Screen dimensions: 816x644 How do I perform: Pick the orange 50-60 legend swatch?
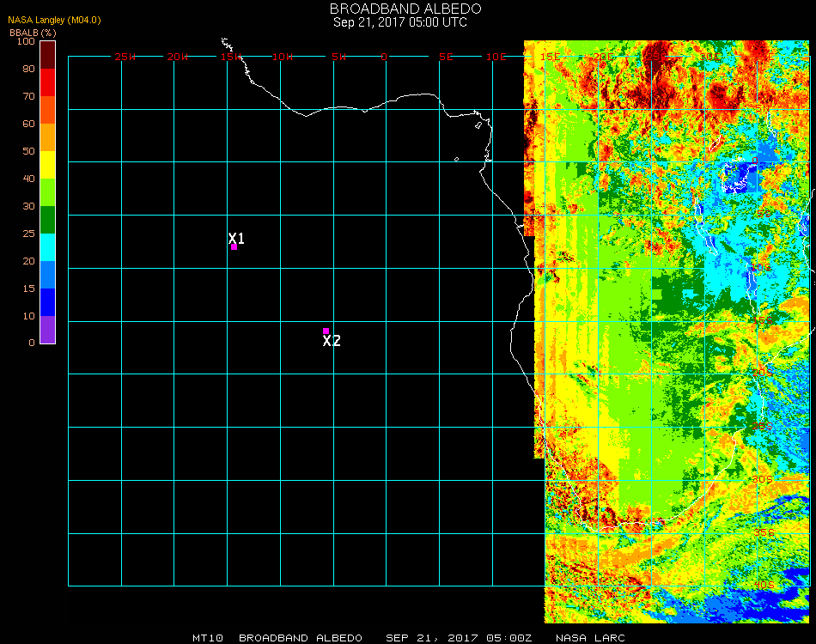point(48,137)
